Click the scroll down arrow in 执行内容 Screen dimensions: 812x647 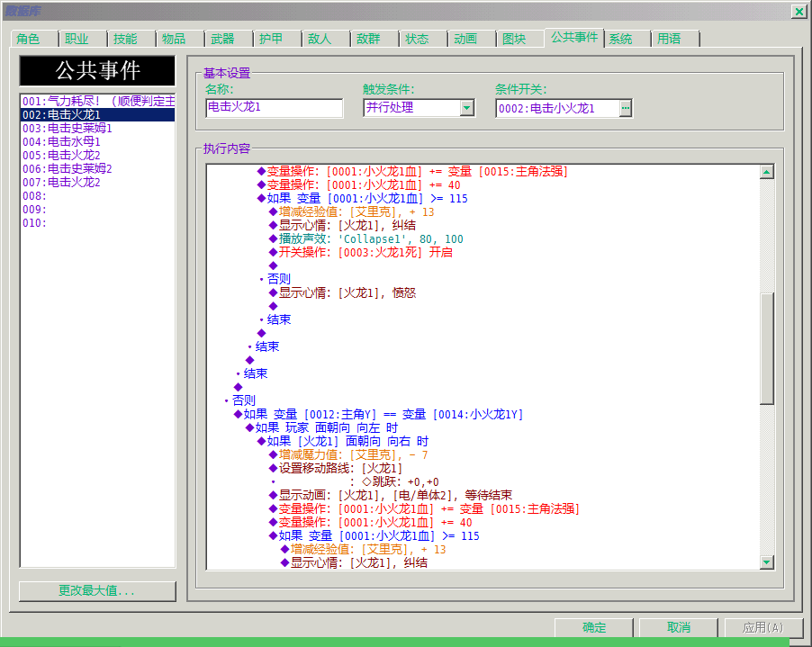click(767, 562)
